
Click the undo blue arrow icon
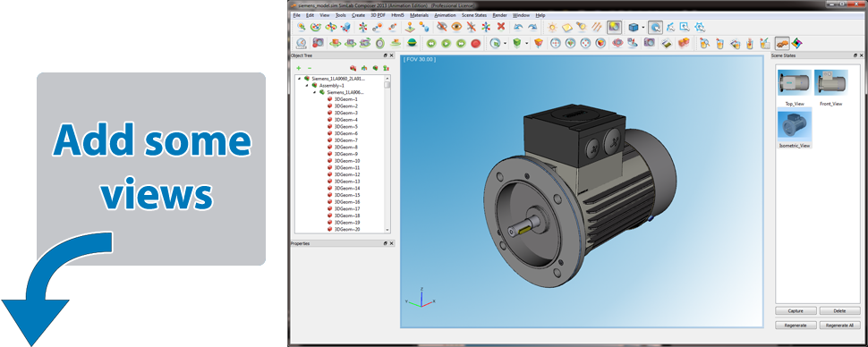[517, 27]
